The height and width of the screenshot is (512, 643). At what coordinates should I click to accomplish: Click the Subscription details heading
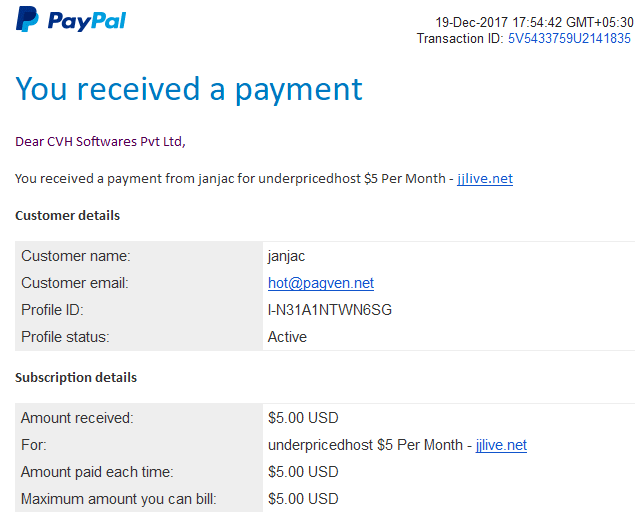click(76, 378)
